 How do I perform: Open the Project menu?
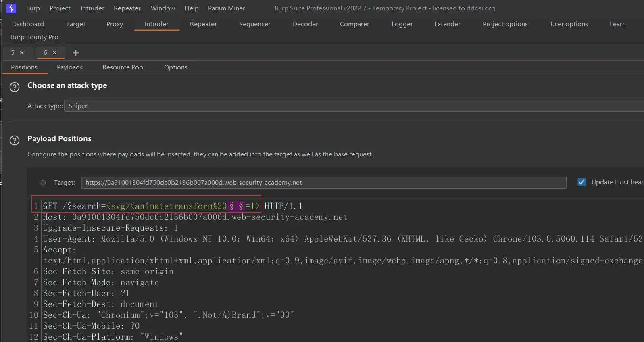point(60,8)
